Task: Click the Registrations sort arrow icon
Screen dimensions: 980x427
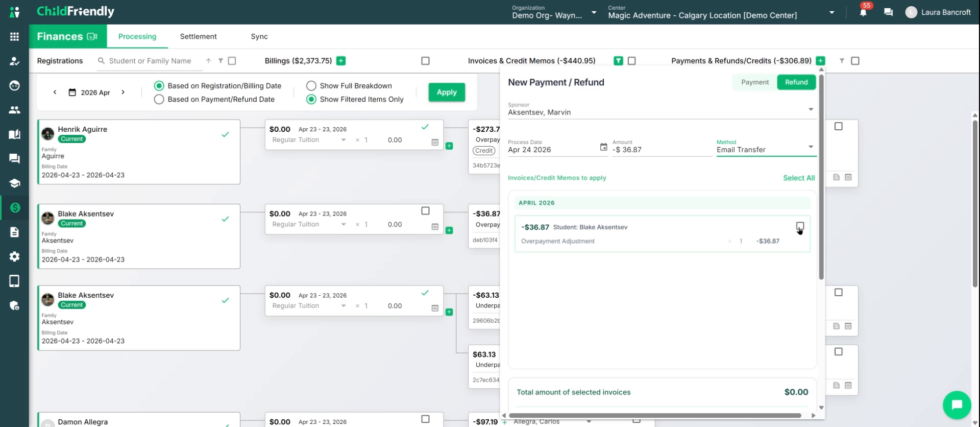Action: coord(208,61)
